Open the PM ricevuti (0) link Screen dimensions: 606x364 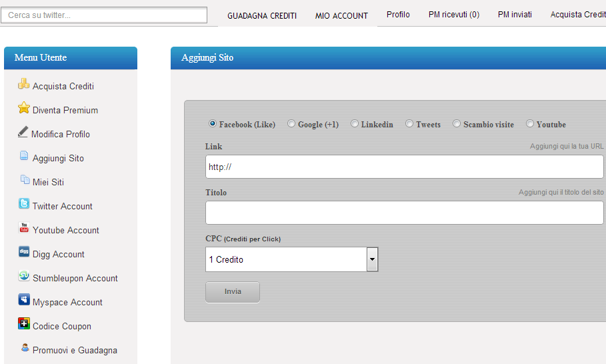coord(454,15)
